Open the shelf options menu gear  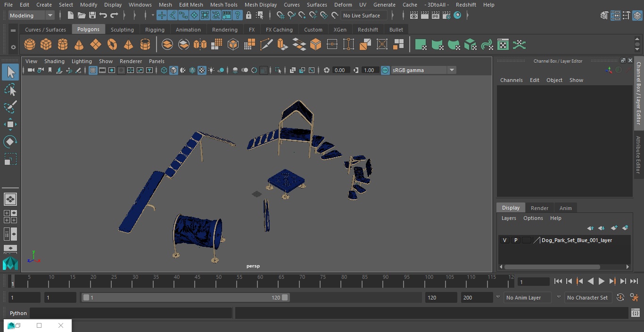13,47
